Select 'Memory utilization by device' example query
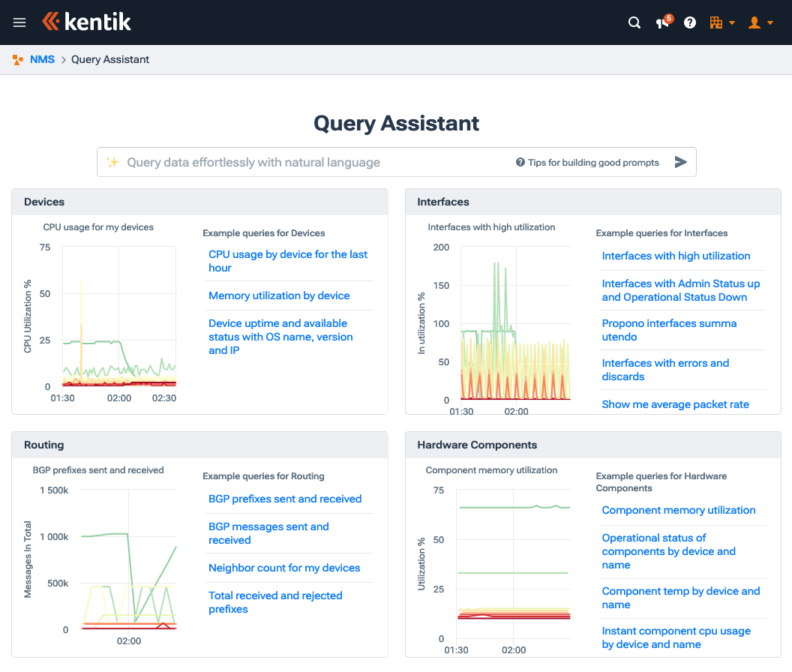The height and width of the screenshot is (672, 792). click(279, 295)
